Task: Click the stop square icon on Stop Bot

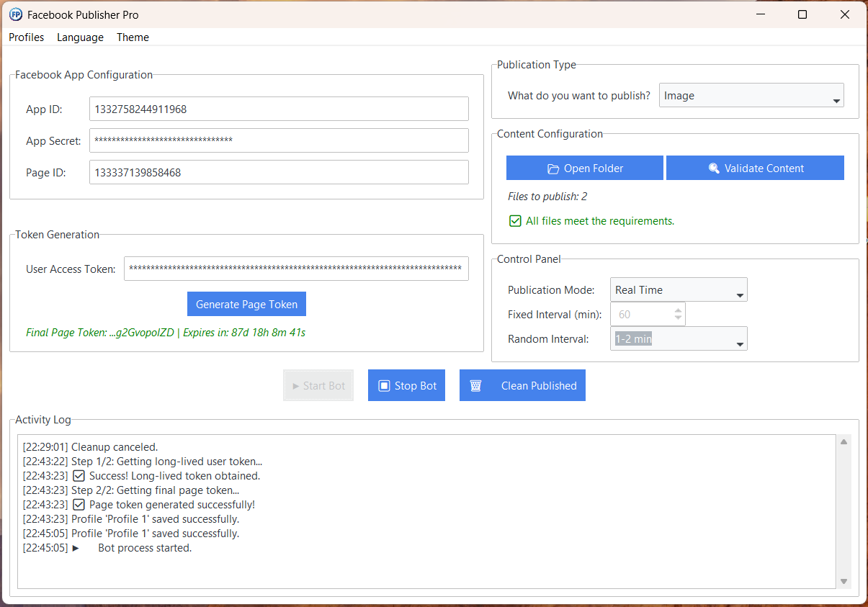Action: [x=384, y=386]
